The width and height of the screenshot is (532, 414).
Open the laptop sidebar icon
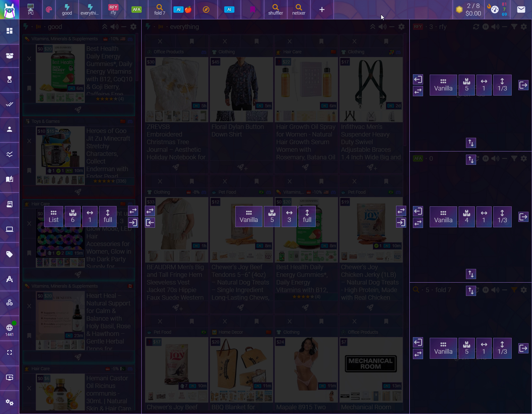coord(10,229)
